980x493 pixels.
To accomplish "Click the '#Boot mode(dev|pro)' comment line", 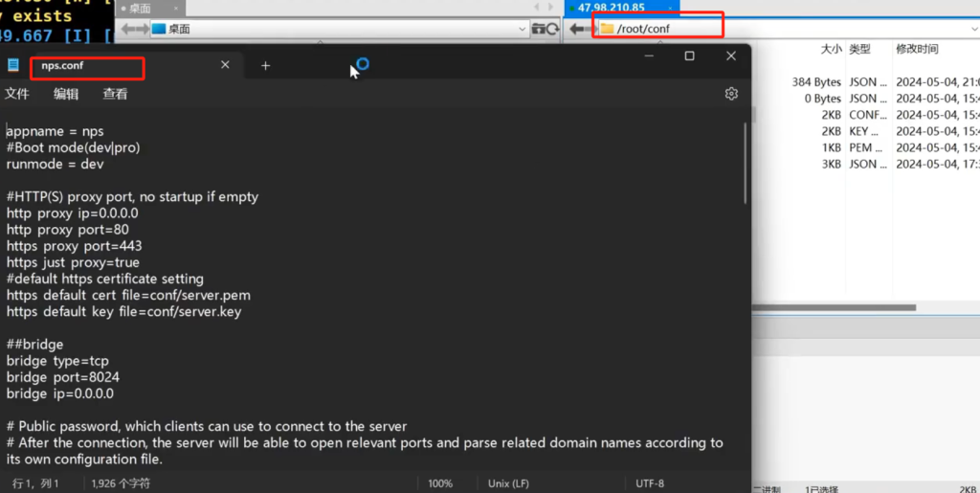I will (x=73, y=147).
